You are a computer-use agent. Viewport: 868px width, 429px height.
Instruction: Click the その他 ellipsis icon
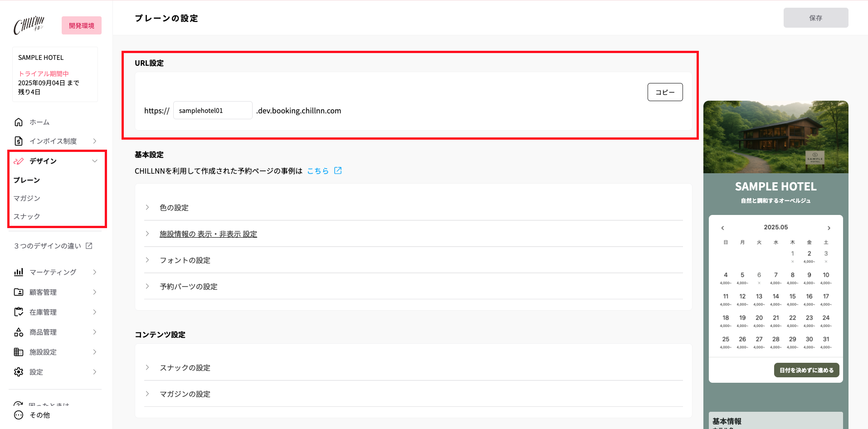point(19,415)
